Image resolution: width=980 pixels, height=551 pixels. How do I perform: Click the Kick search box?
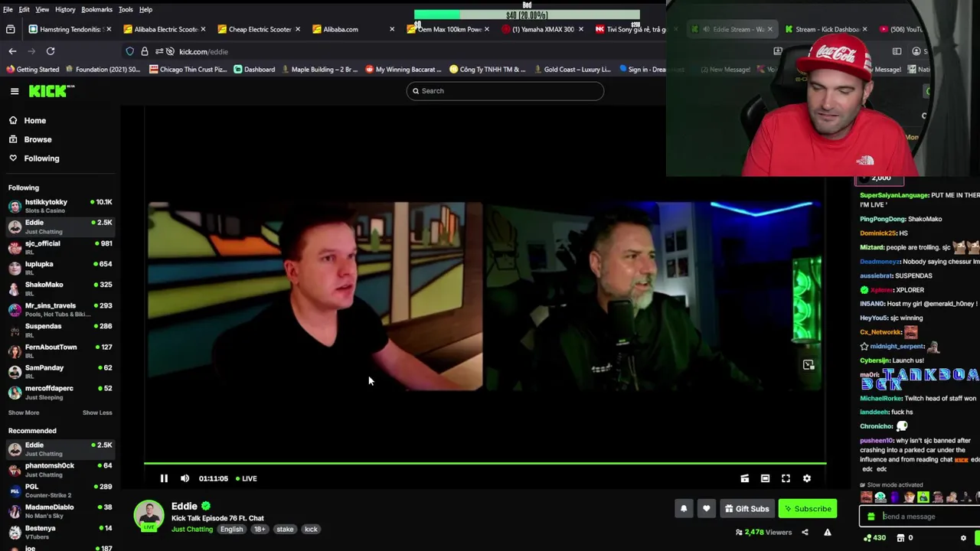coord(505,91)
